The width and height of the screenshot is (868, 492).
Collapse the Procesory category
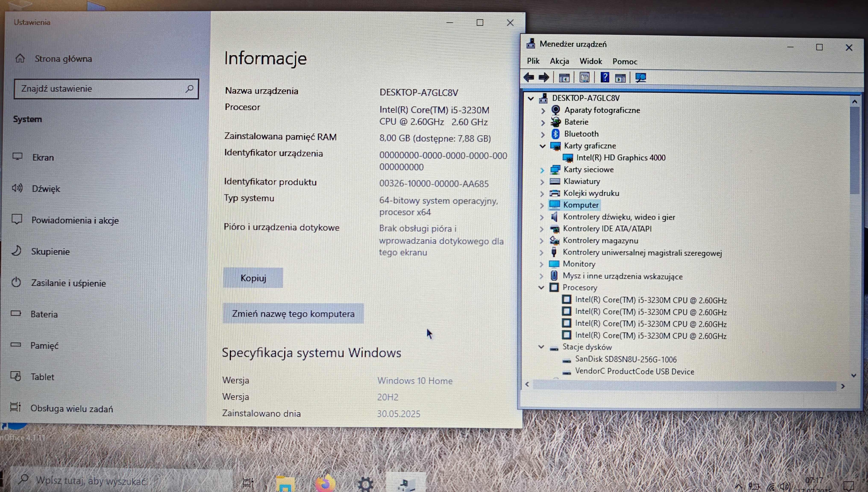point(541,287)
